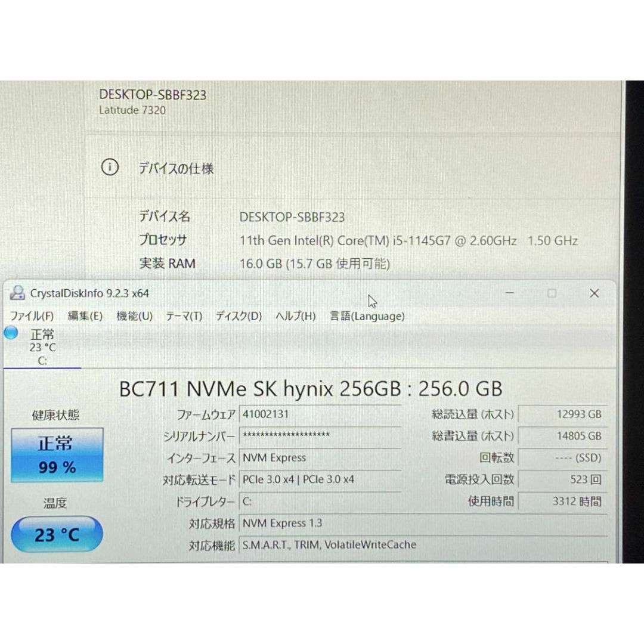Click power on hours 3312 時間

[x=563, y=501]
